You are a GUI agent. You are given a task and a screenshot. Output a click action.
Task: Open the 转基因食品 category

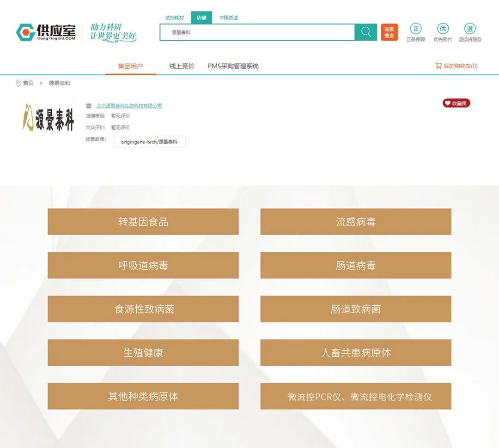(x=143, y=222)
